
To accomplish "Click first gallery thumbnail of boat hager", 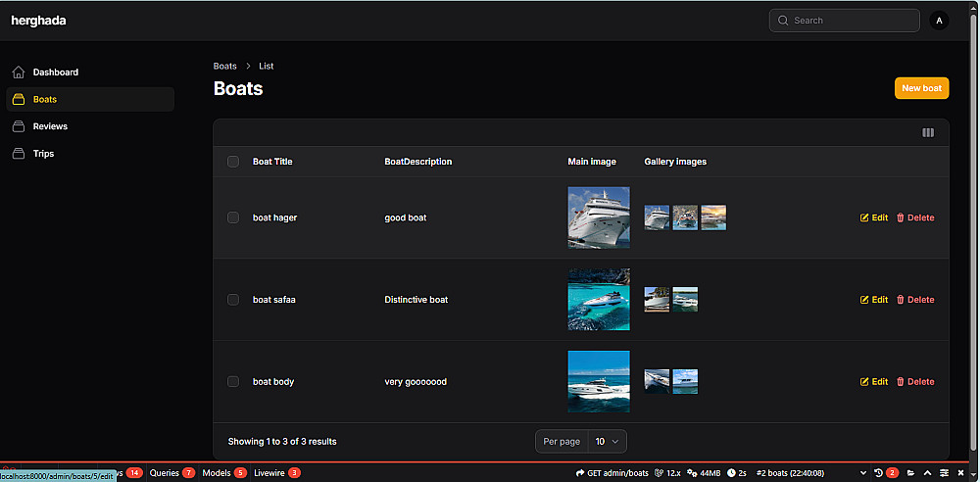I will [x=657, y=217].
